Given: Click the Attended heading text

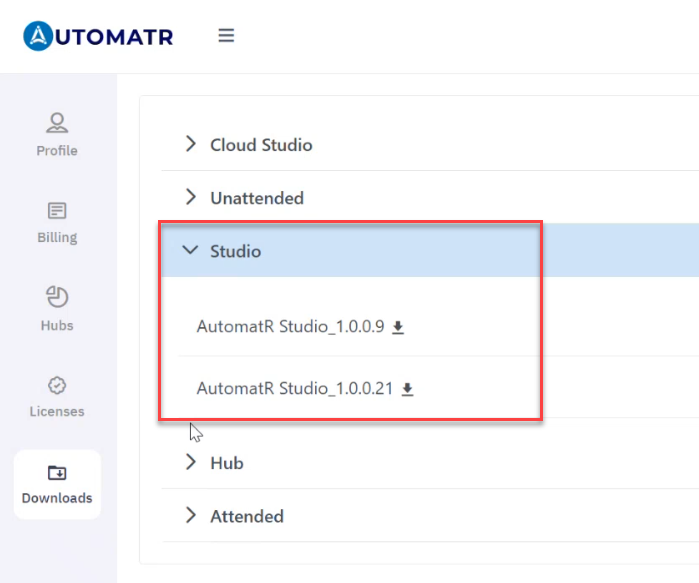Looking at the screenshot, I should pos(247,516).
